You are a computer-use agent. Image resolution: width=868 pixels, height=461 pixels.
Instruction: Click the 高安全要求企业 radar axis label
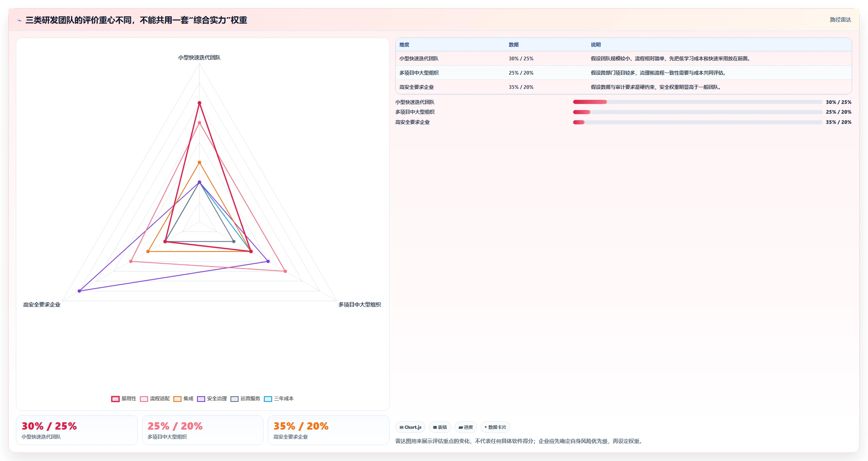coord(42,304)
